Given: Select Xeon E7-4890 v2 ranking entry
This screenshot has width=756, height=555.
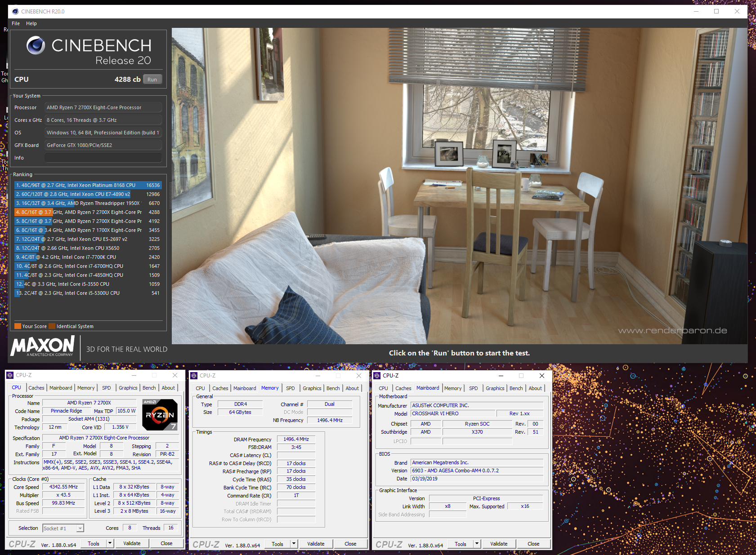Looking at the screenshot, I should (88, 194).
